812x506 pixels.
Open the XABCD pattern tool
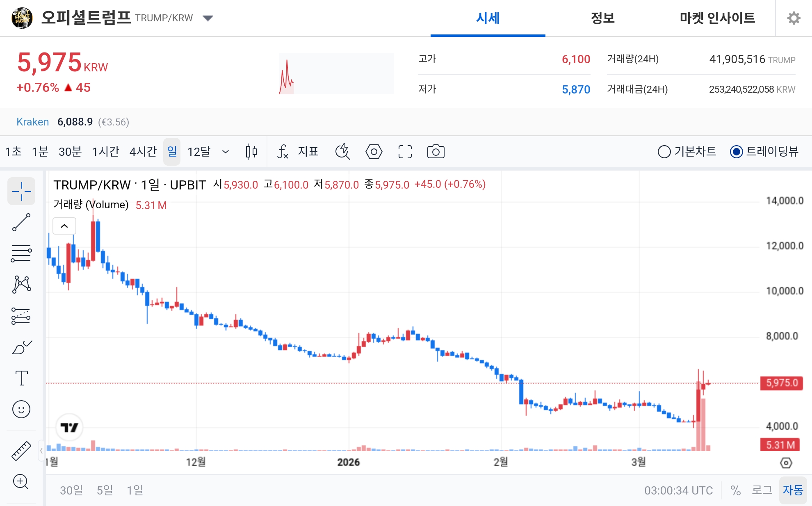point(21,283)
